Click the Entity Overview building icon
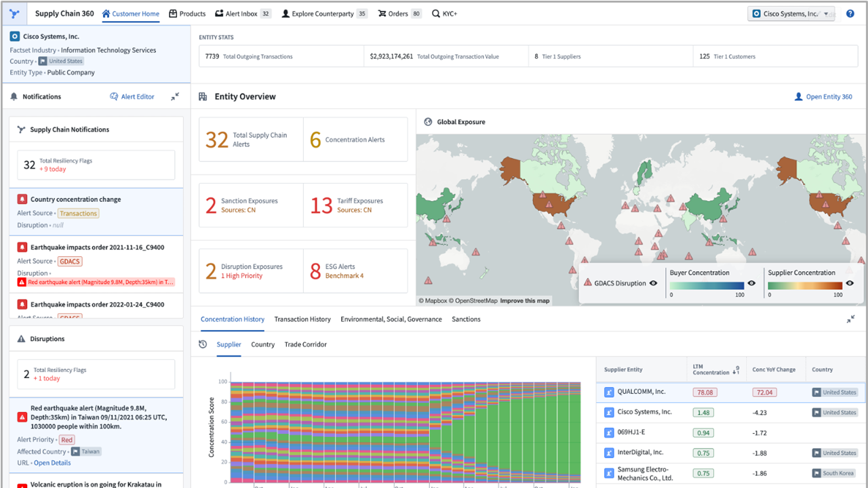 click(203, 97)
